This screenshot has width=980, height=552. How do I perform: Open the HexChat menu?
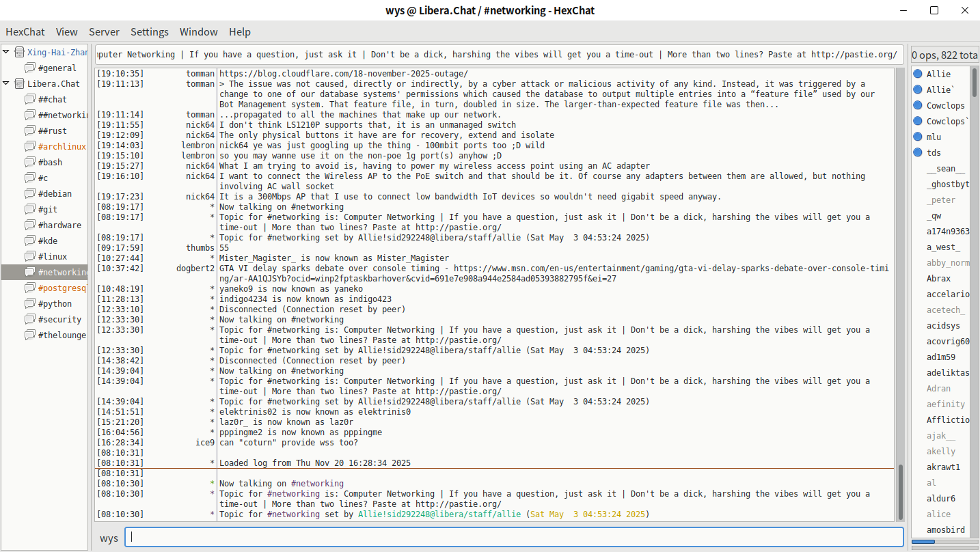pos(25,31)
